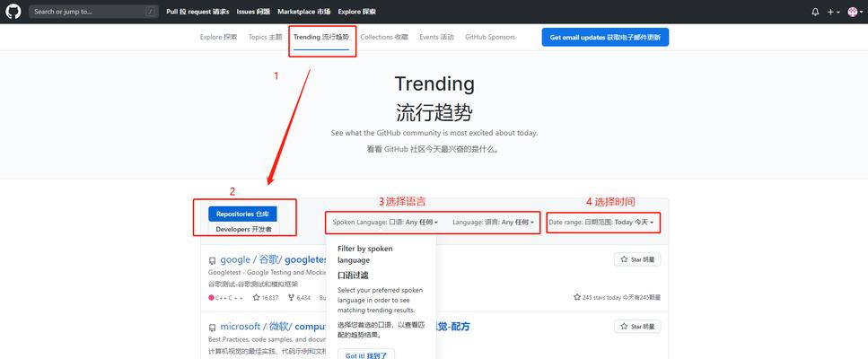
Task: Expand the Language Any dropdown
Action: point(493,222)
